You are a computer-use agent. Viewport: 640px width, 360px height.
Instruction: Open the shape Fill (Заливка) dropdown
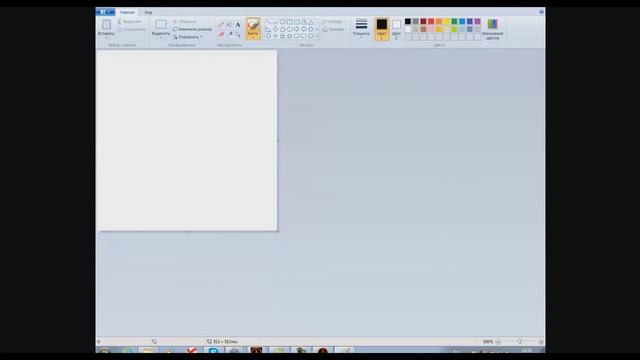click(334, 29)
